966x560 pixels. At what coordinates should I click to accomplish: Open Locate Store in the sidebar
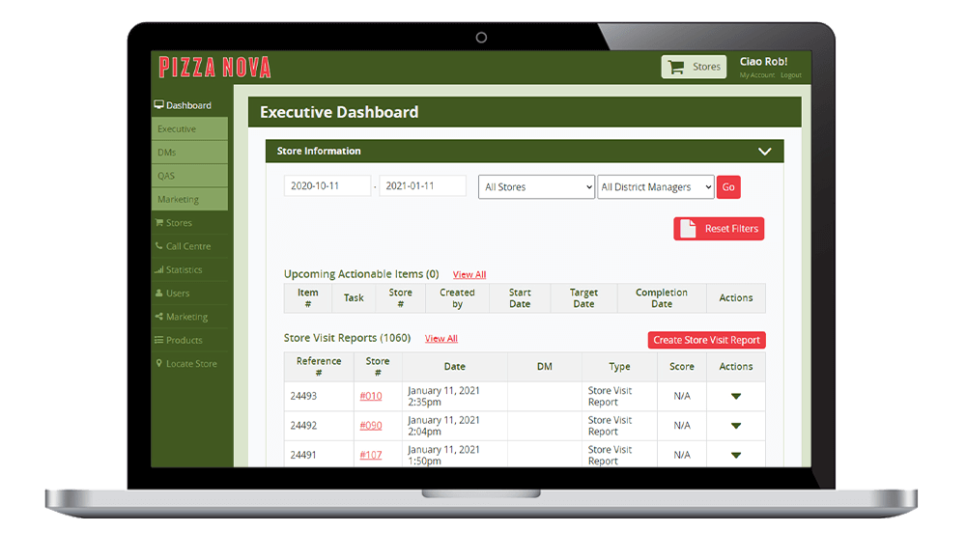[x=190, y=364]
